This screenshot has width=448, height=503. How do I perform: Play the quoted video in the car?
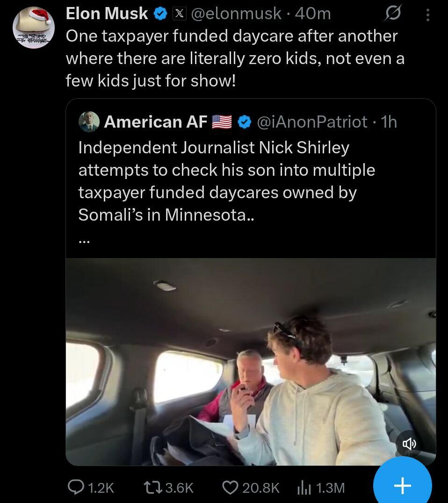click(251, 361)
